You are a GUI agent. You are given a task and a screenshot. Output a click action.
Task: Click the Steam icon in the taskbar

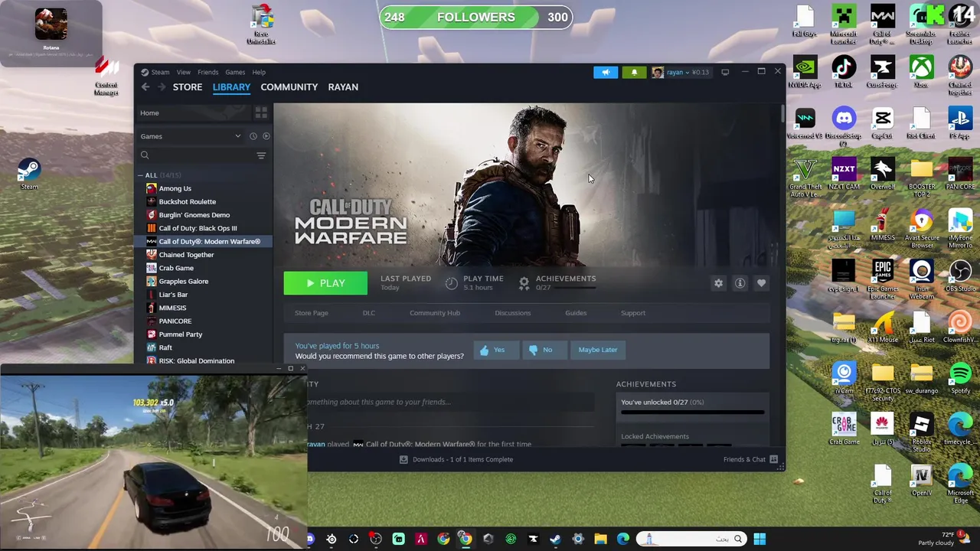click(555, 539)
